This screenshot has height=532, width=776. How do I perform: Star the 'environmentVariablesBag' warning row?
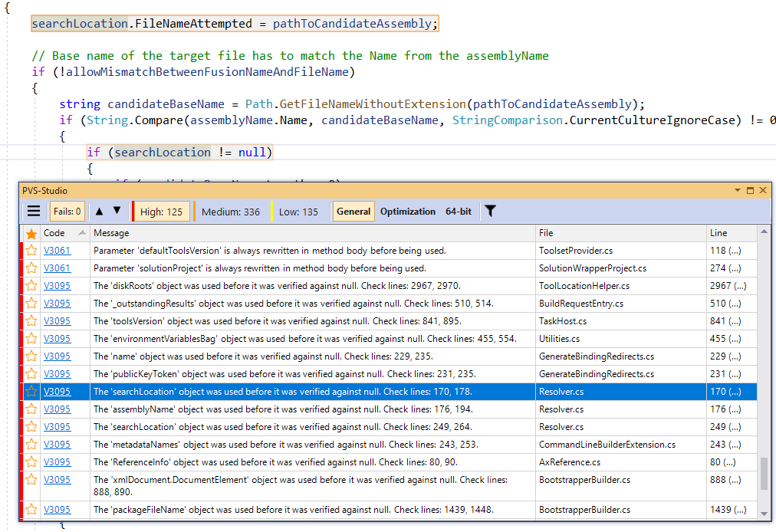tap(31, 339)
